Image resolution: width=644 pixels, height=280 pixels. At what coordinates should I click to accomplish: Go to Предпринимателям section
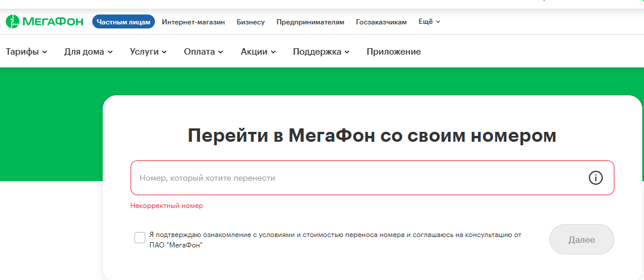click(x=310, y=22)
